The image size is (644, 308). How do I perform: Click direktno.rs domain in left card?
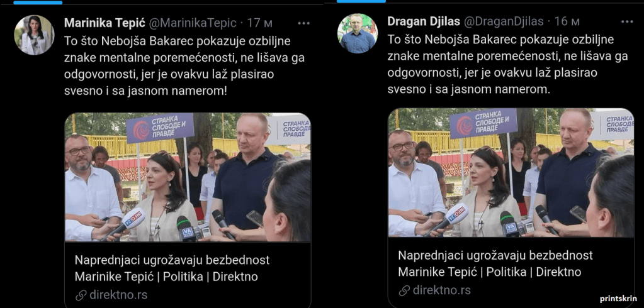[x=118, y=295]
